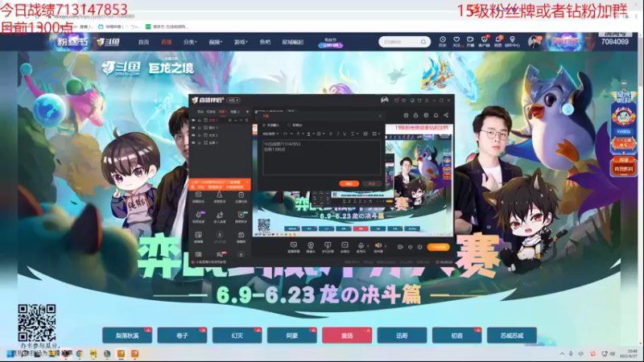The image size is (644, 362).
Task: Click record camera icon near start button
Action: click(x=400, y=247)
